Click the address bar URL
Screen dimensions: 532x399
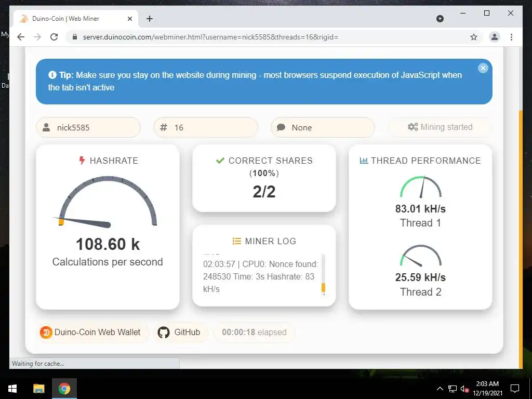[210, 37]
